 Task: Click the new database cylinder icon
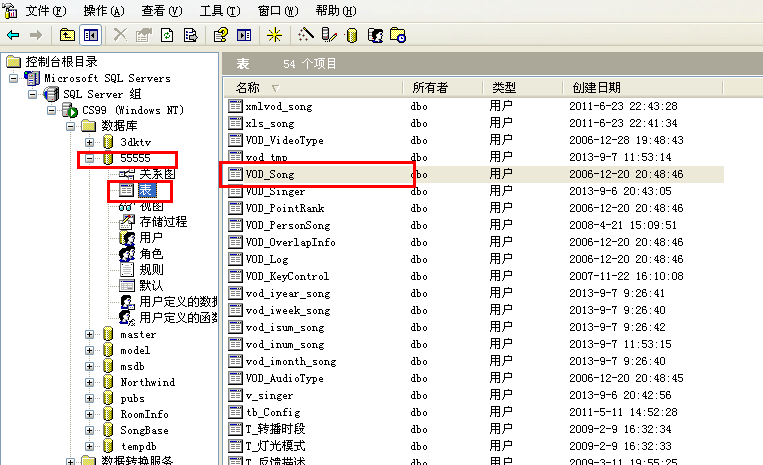click(351, 35)
